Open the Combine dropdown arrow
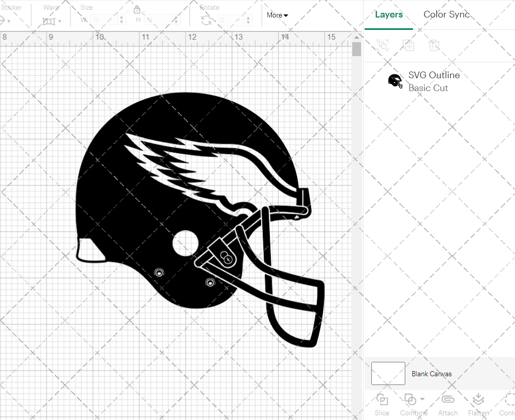The height and width of the screenshot is (420, 515). point(422,399)
